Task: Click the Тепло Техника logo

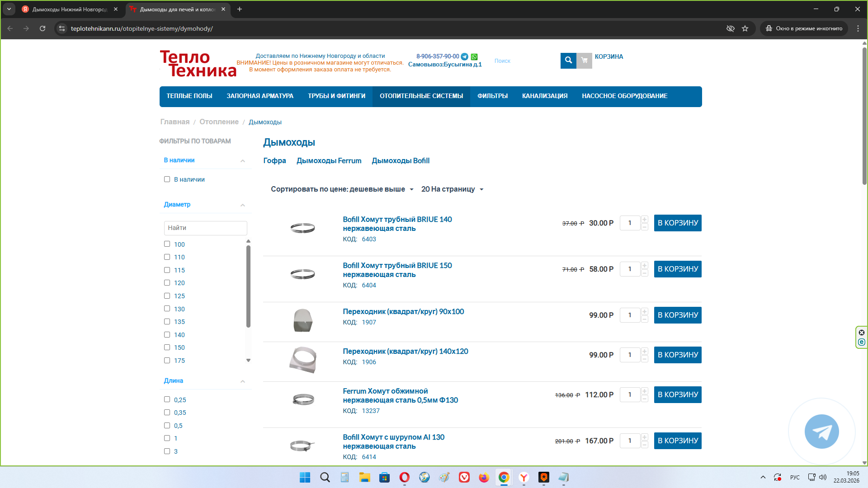Action: (198, 64)
